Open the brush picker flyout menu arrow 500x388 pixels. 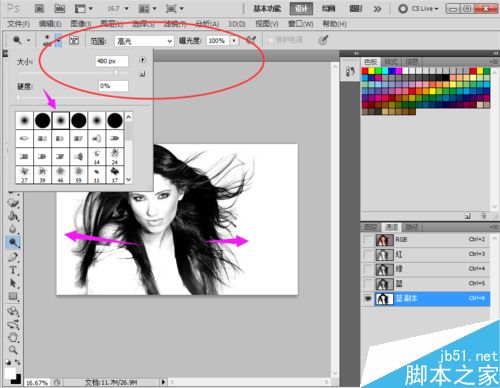143,60
